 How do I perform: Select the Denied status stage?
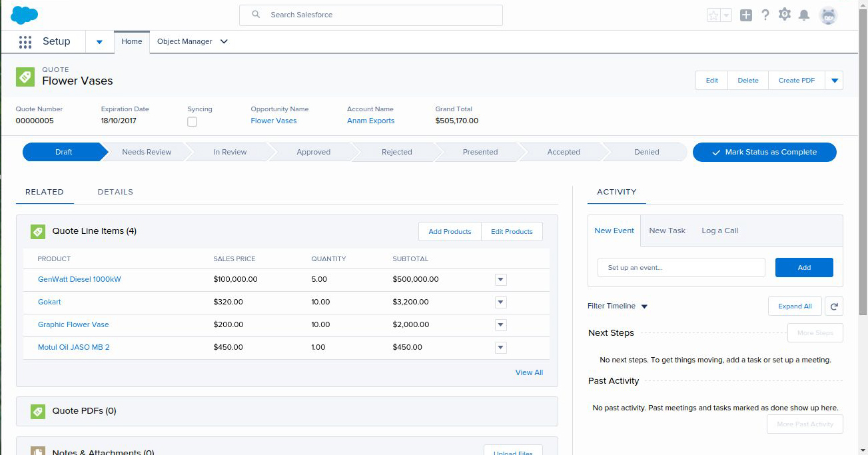(x=647, y=152)
